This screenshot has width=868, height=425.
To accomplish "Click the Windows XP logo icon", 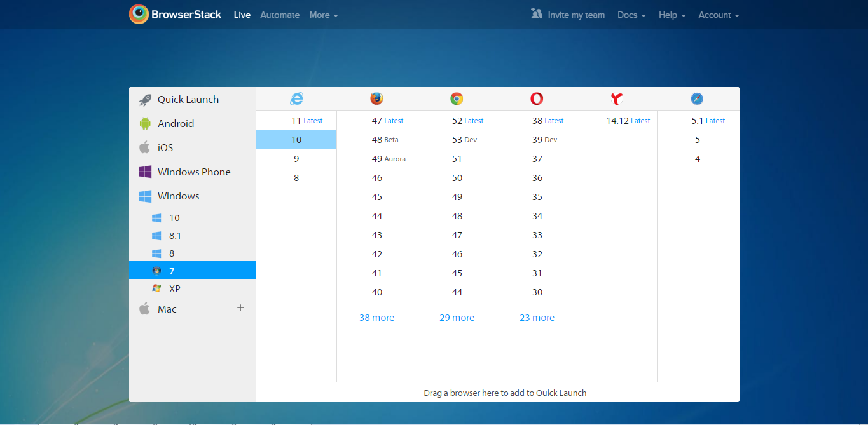I will coord(156,288).
